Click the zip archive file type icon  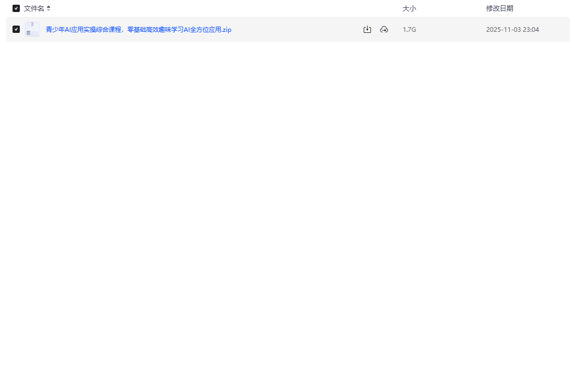[x=32, y=29]
